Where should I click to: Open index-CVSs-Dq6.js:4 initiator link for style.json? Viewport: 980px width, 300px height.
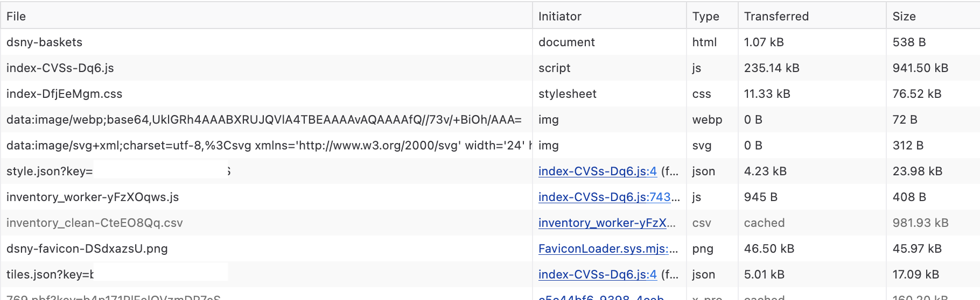point(597,171)
